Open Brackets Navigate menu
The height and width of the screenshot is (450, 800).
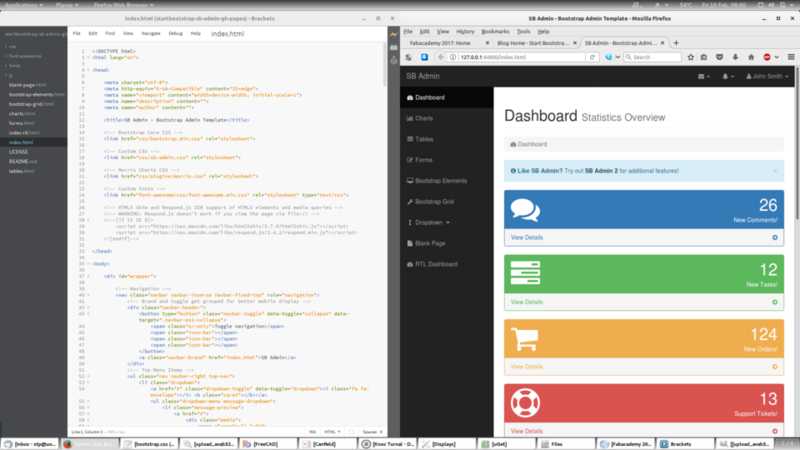click(x=151, y=33)
